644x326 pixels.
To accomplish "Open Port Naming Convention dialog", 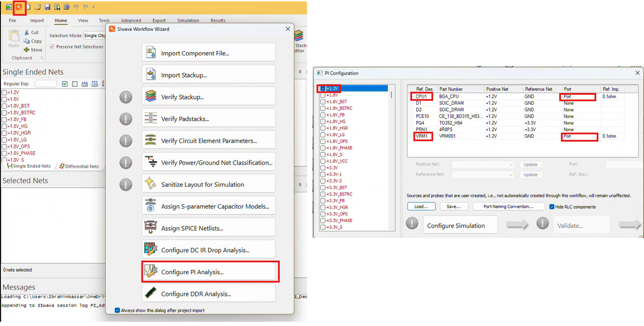I will [509, 206].
